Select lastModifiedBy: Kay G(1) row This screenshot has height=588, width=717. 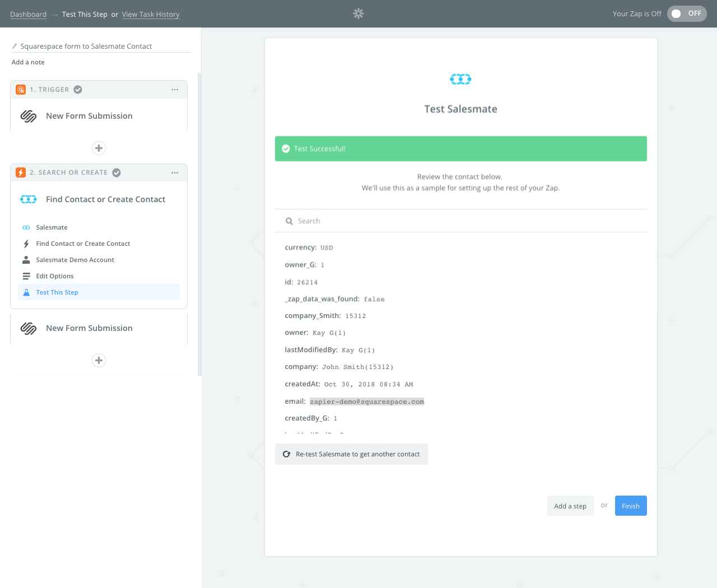tap(330, 350)
